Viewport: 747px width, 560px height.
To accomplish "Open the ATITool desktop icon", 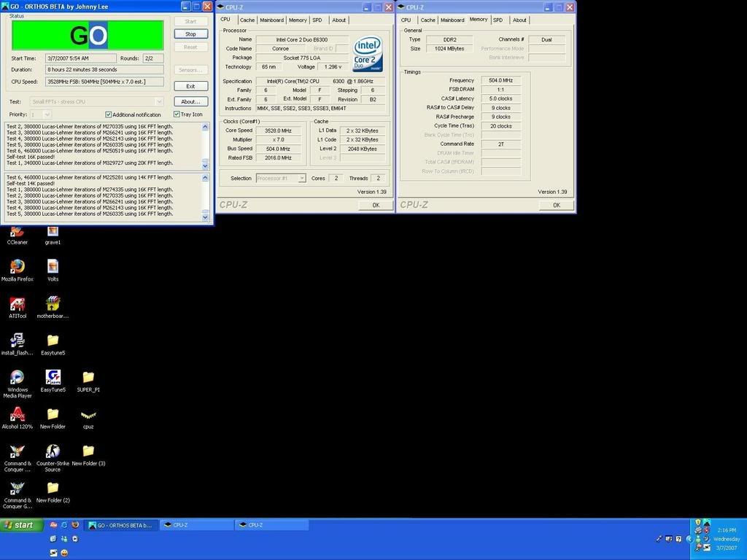I will [17, 304].
